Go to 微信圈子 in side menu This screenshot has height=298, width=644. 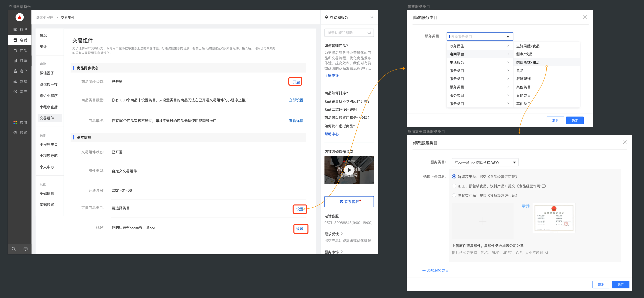[x=47, y=73]
